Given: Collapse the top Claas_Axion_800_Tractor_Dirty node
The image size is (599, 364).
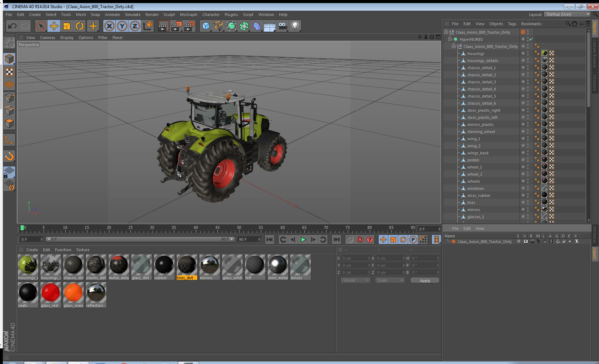Looking at the screenshot, I should [446, 32].
